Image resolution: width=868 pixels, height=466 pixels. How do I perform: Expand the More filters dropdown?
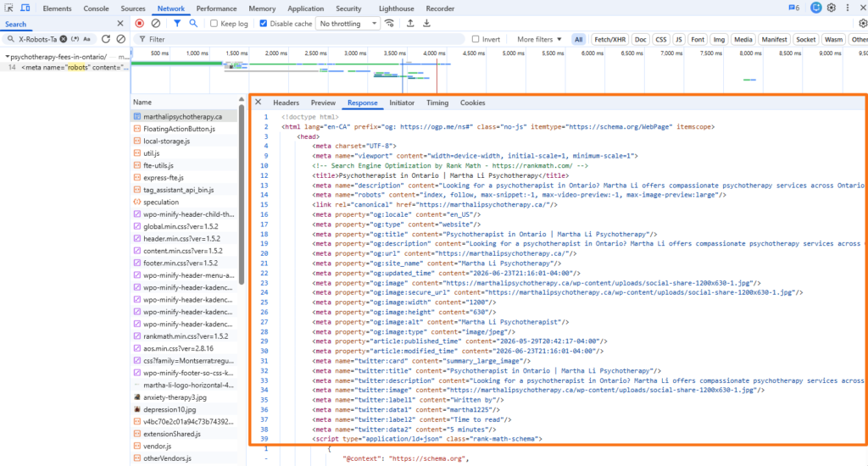(539, 39)
